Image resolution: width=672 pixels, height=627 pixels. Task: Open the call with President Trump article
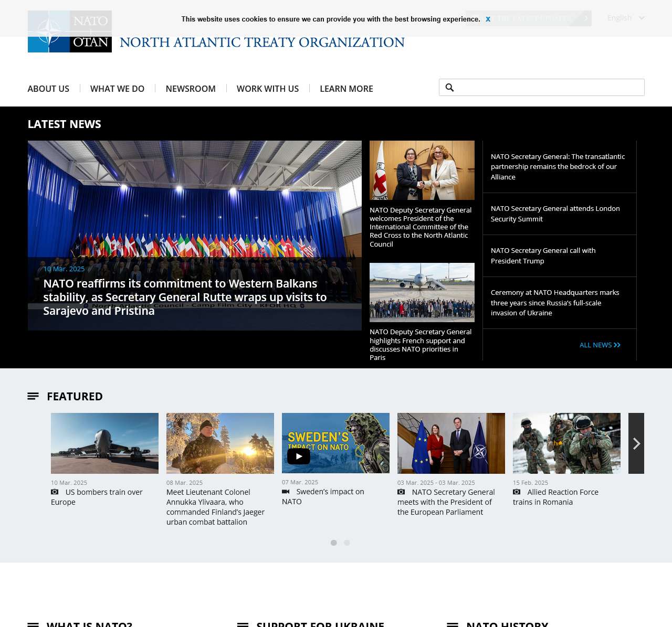(543, 256)
